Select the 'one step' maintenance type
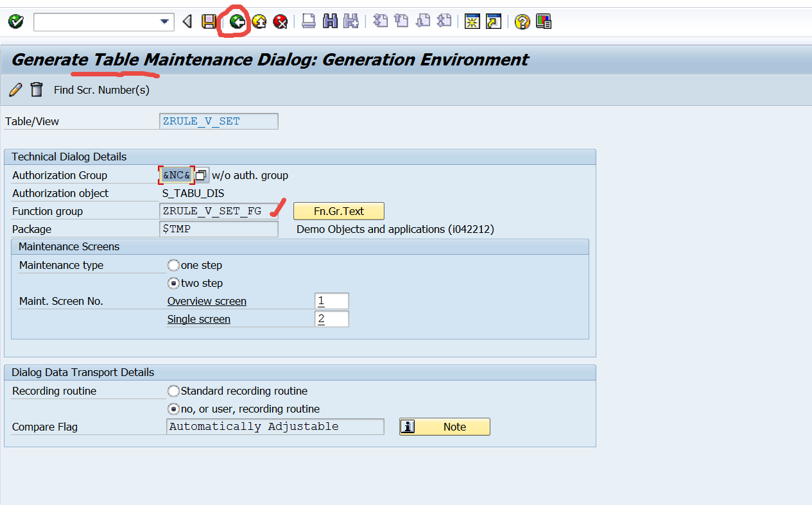The image size is (812, 505). point(173,265)
